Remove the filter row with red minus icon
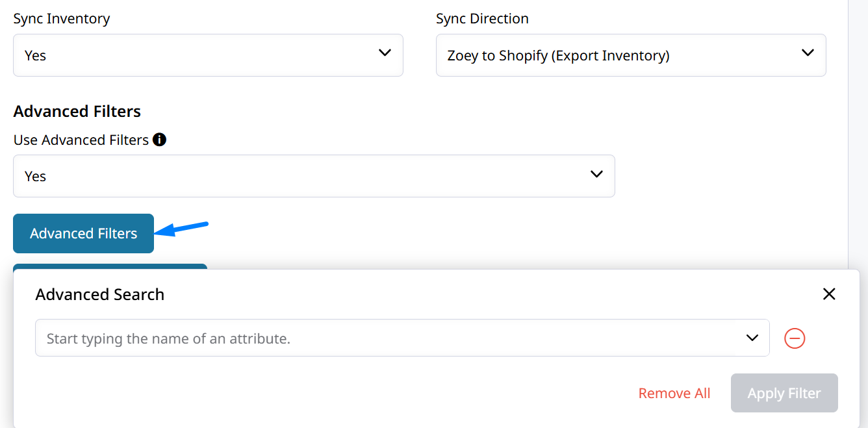Image resolution: width=868 pixels, height=428 pixels. [795, 338]
